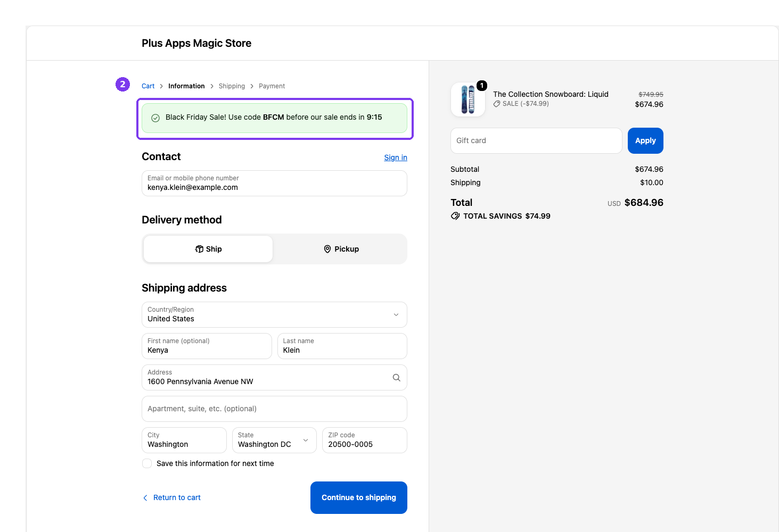The width and height of the screenshot is (779, 532).
Task: Click the product name The Collection Snowboard: Liquid
Action: (551, 94)
